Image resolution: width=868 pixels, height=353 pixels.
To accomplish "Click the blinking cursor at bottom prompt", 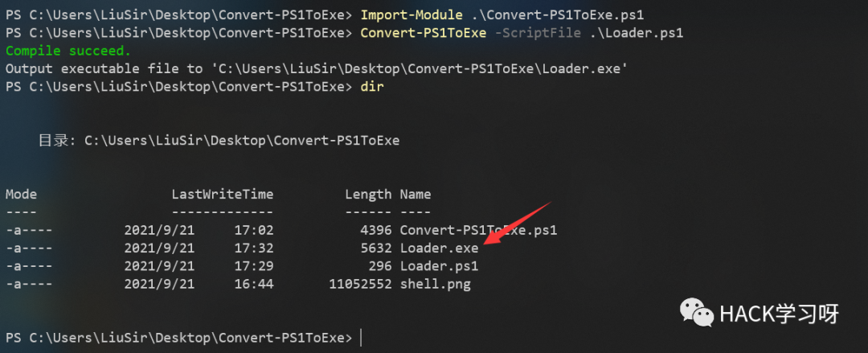I will click(361, 338).
